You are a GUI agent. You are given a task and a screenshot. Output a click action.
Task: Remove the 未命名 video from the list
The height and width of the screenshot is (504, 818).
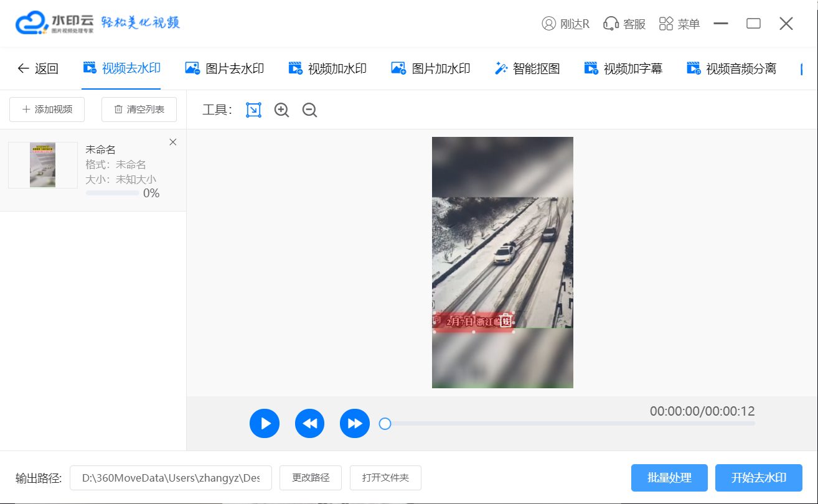point(173,142)
